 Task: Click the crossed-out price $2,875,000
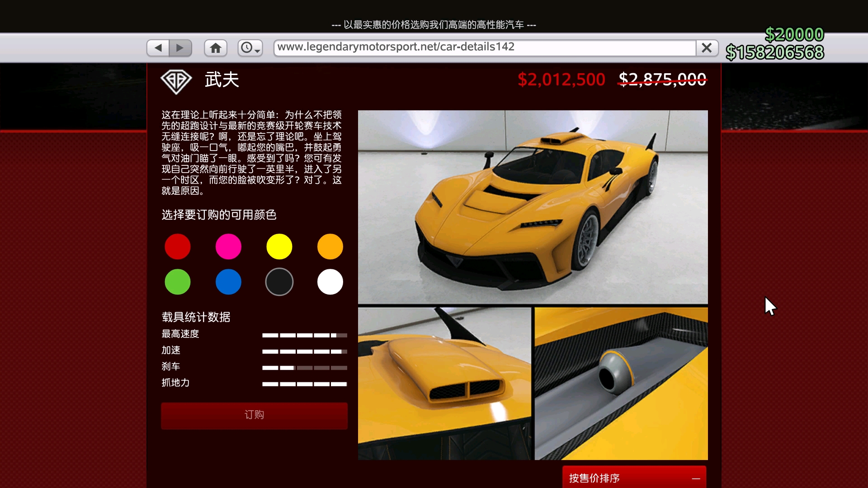pyautogui.click(x=662, y=80)
